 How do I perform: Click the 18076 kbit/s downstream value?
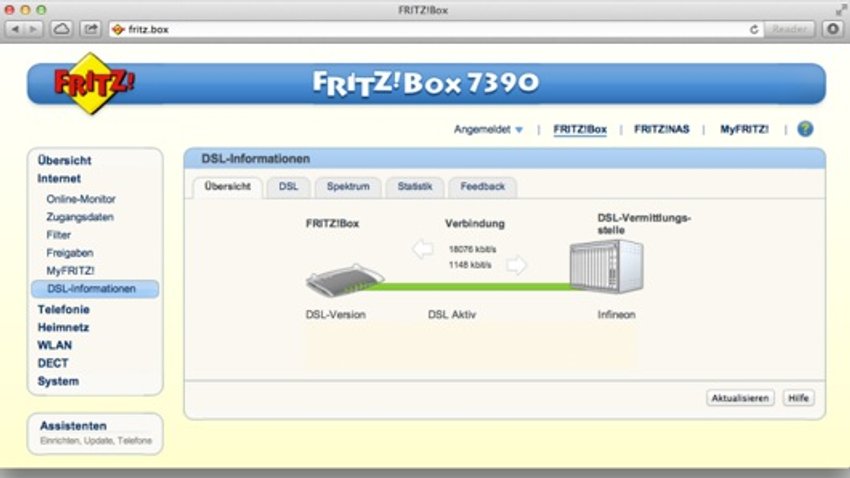point(472,249)
